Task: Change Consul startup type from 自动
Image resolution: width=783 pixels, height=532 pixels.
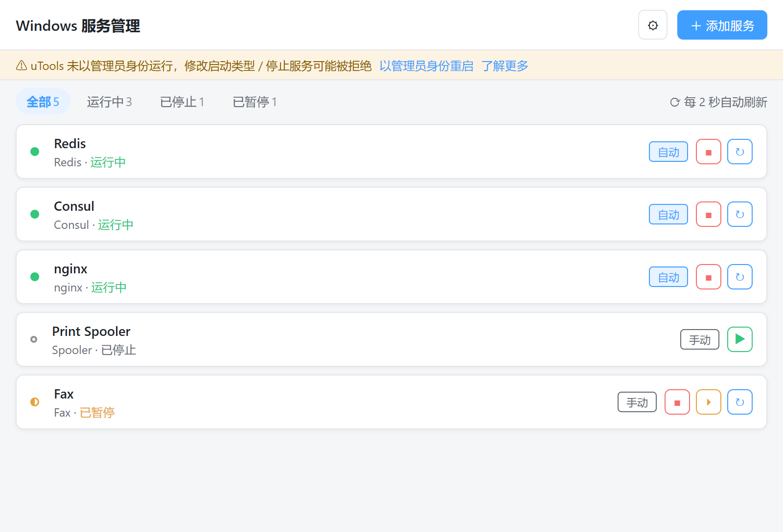Action: point(668,214)
